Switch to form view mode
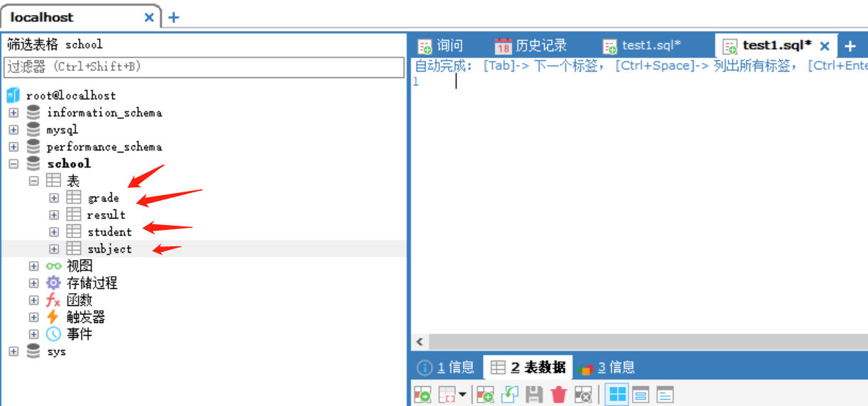Screen dimensions: 868x406 pos(640,395)
